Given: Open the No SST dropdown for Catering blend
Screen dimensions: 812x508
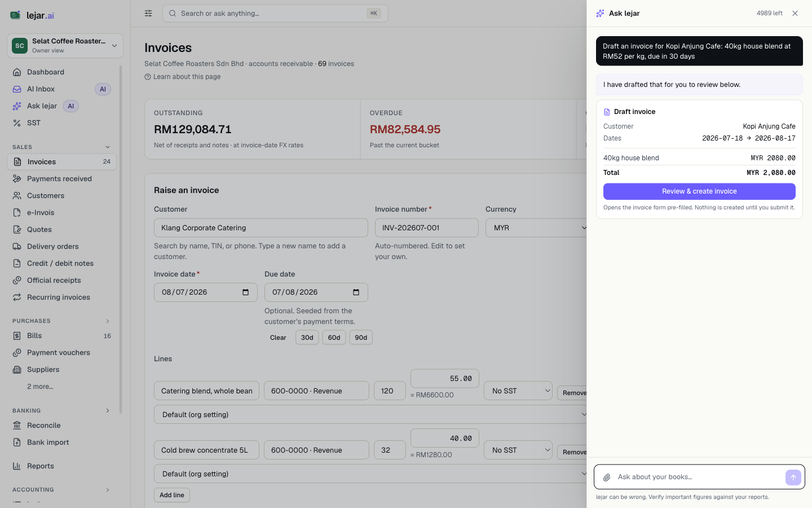Looking at the screenshot, I should 518,391.
